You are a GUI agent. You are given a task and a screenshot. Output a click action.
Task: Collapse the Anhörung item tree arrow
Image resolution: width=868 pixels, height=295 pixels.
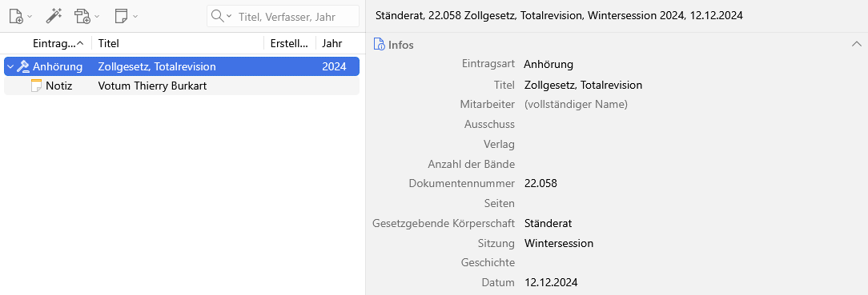coord(10,67)
